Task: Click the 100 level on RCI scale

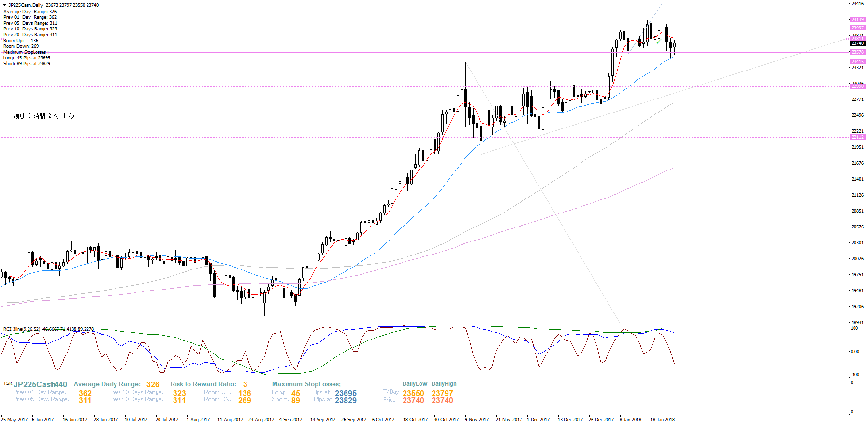Action: click(x=854, y=328)
